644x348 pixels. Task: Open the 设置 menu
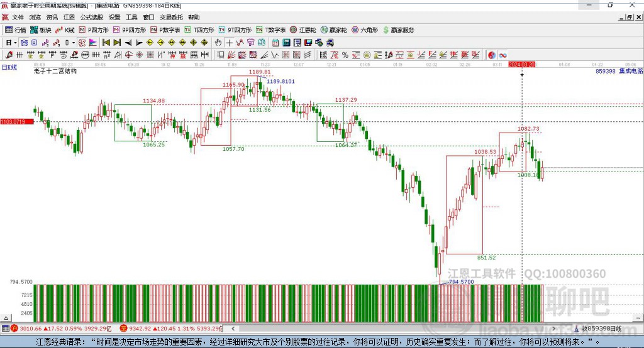click(x=114, y=17)
